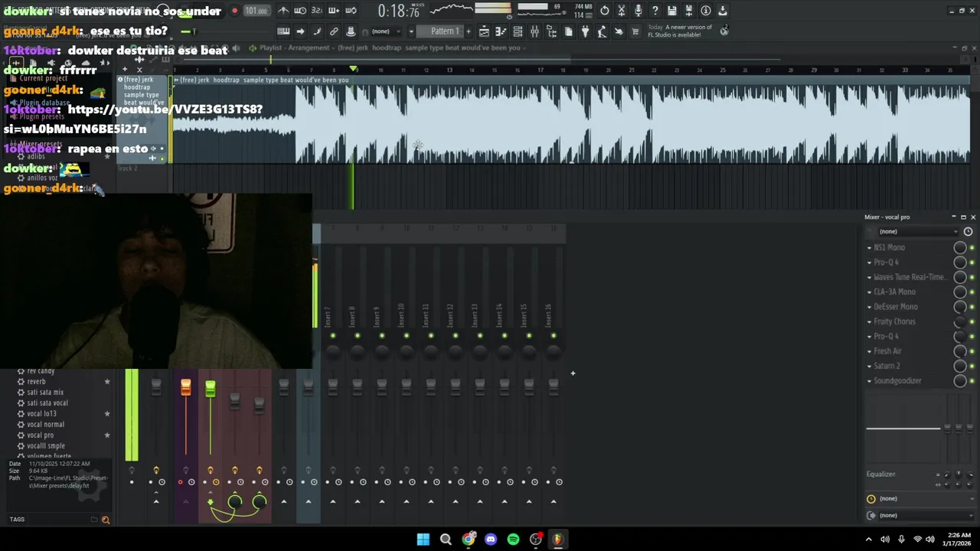The image size is (980, 551).
Task: Open the piano roll view icon
Action: [501, 31]
